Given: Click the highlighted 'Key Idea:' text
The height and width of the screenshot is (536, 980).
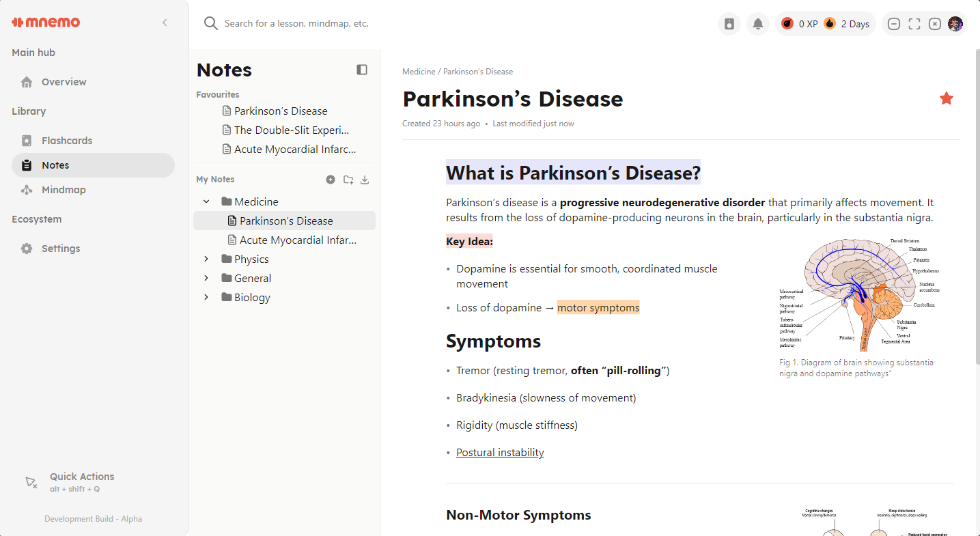Looking at the screenshot, I should pos(469,241).
